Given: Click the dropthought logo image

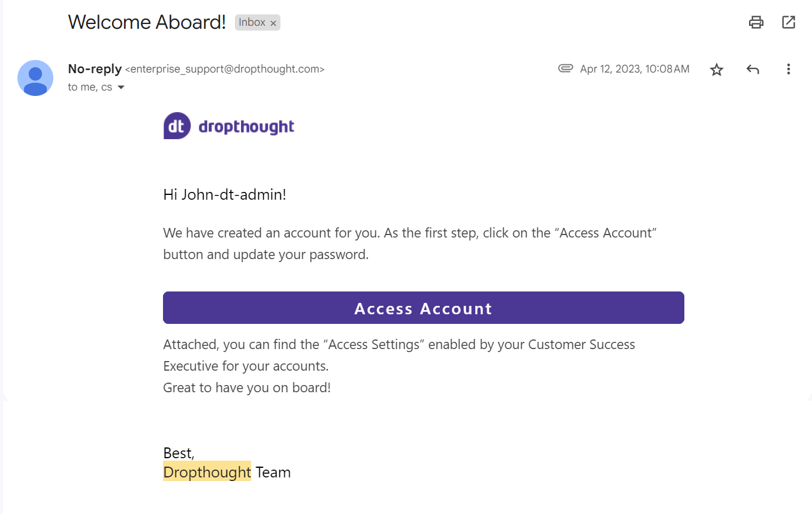Looking at the screenshot, I should click(x=229, y=126).
